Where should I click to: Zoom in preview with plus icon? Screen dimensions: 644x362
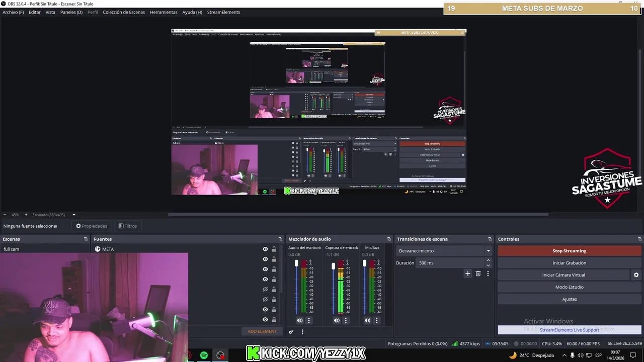pyautogui.click(x=26, y=215)
